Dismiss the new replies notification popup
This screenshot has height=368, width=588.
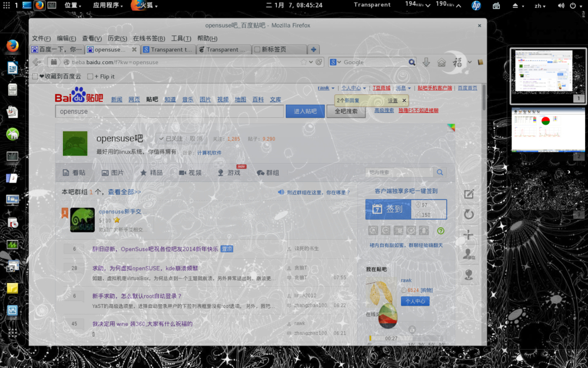click(404, 100)
